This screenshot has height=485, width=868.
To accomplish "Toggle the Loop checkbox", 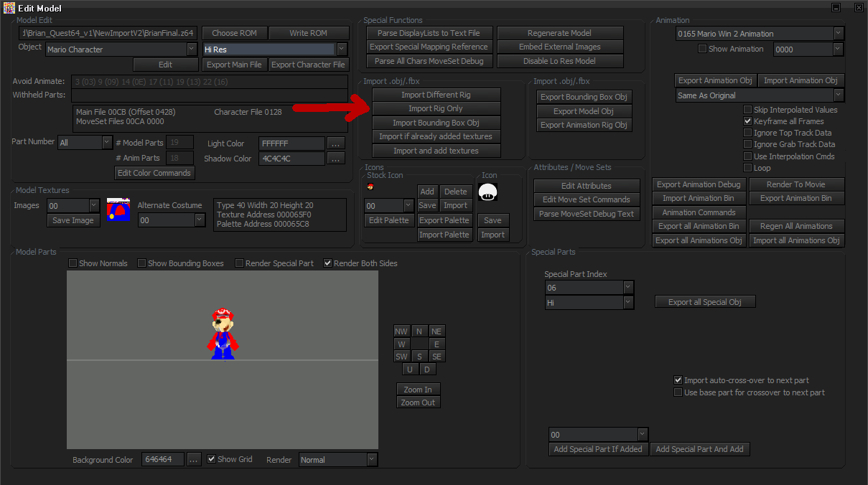I will coord(748,168).
